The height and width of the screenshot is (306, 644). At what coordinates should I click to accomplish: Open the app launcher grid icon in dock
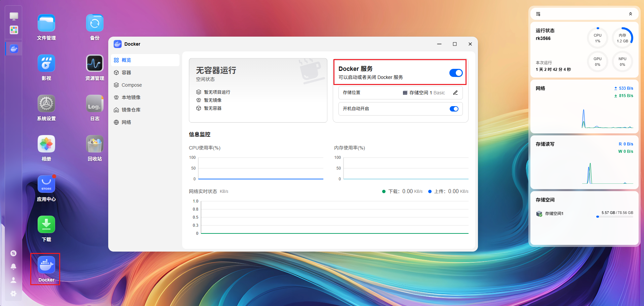tap(14, 30)
